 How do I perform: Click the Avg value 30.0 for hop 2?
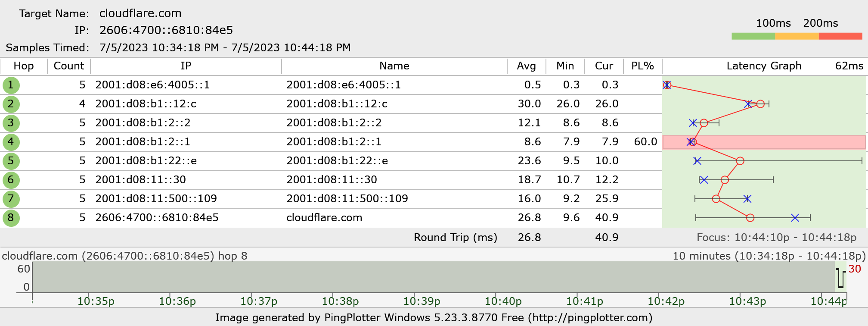529,104
